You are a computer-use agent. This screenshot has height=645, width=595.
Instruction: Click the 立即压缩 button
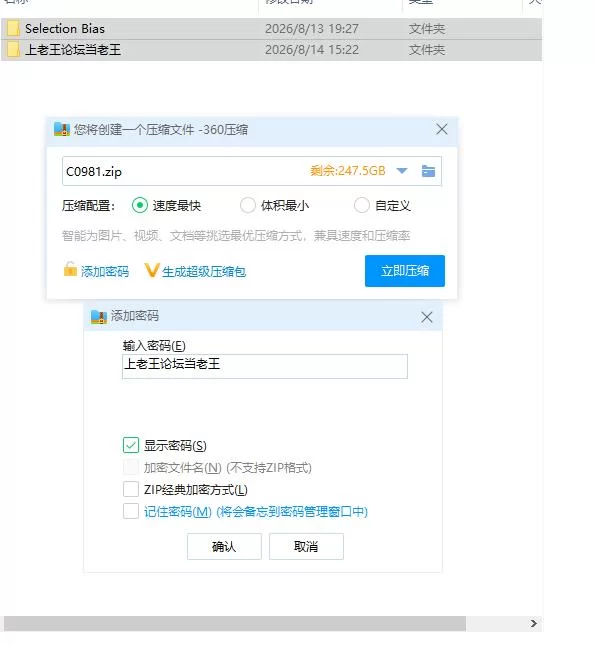click(x=404, y=271)
